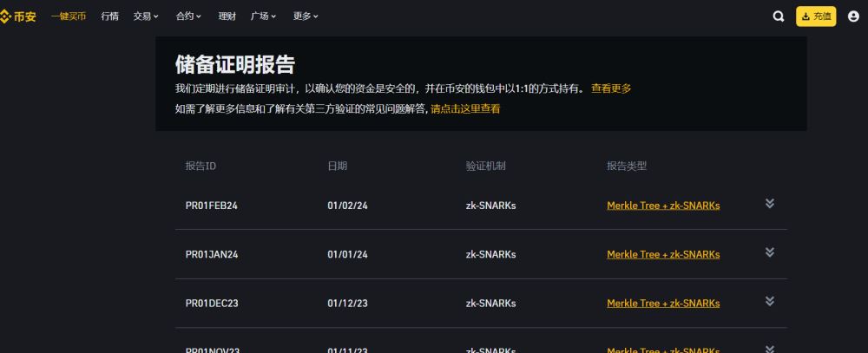Open Merkle Tree link for PR01JAN24
868x353 pixels.
(x=663, y=254)
